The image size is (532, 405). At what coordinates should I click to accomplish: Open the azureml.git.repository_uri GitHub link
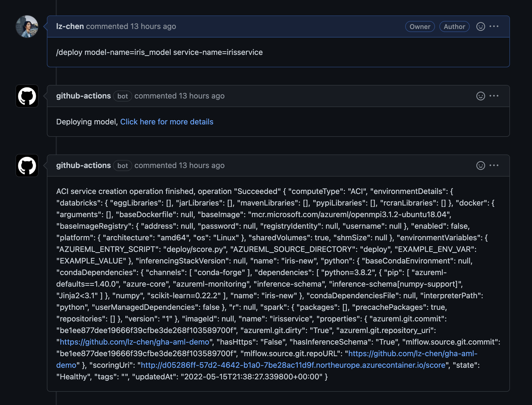[135, 342]
